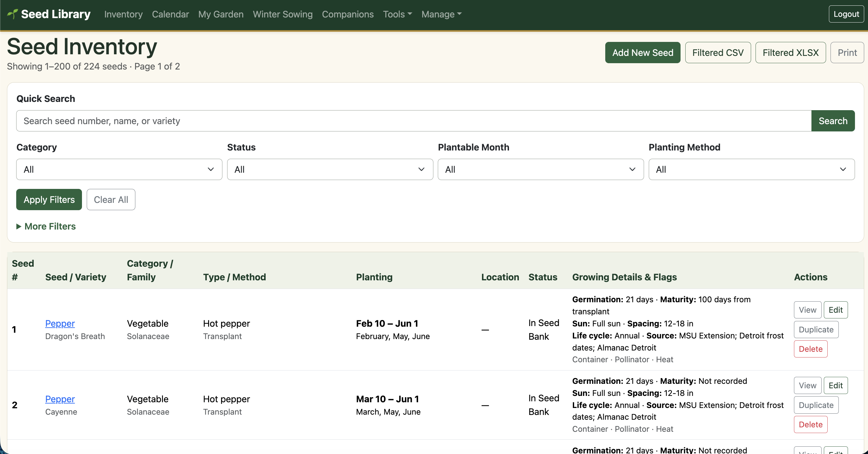Viewport: 868px width, 454px height.
Task: Open the Planting Method dropdown
Action: (751, 170)
